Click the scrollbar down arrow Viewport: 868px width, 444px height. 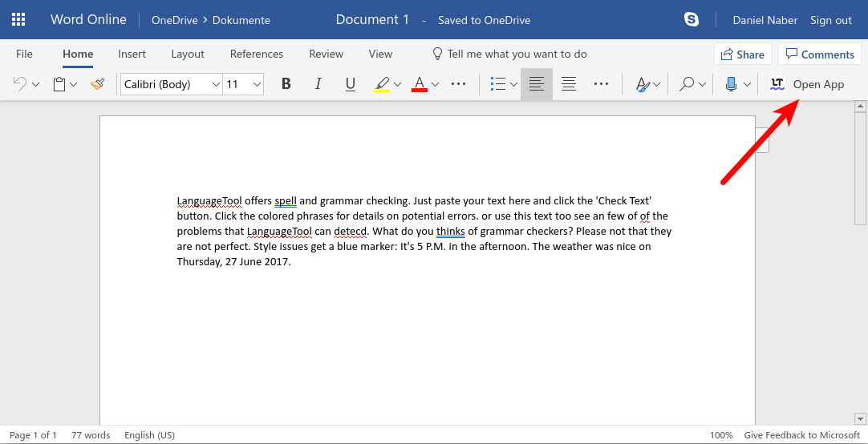[x=860, y=418]
